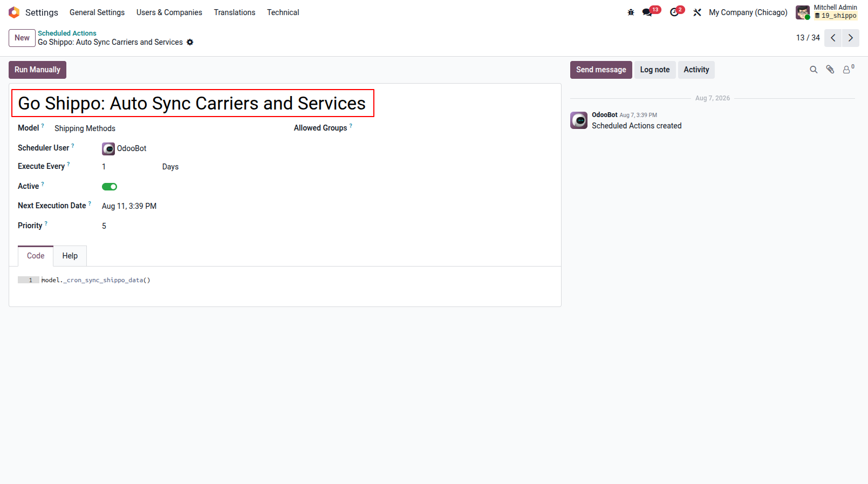Switch to the Help tab
The image size is (868, 484).
pyautogui.click(x=70, y=256)
